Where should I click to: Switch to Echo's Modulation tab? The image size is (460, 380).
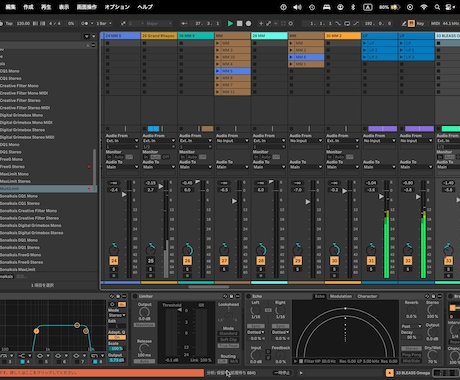point(341,296)
